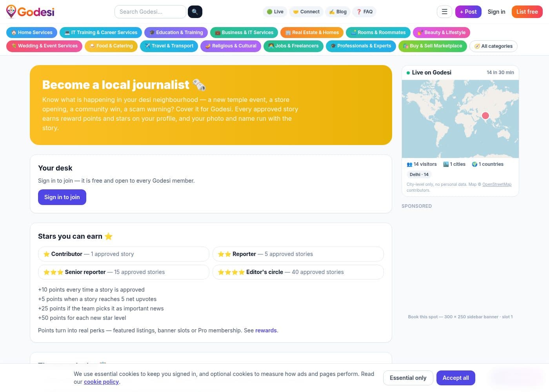Click the 14 in 30 min label
The image size is (549, 392).
click(x=500, y=73)
